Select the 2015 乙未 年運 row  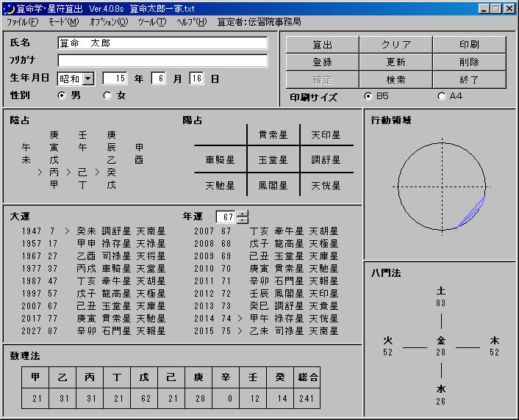point(266,331)
